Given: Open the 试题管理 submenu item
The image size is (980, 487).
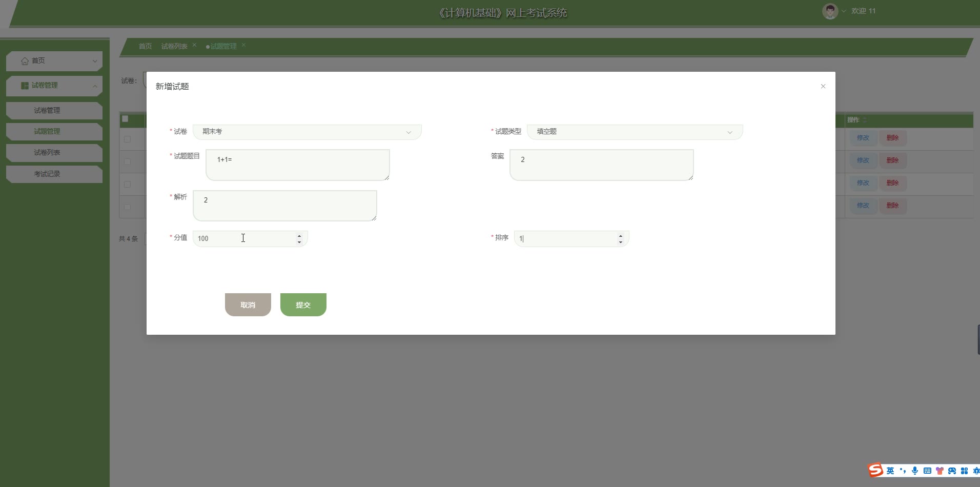Looking at the screenshot, I should [x=54, y=132].
